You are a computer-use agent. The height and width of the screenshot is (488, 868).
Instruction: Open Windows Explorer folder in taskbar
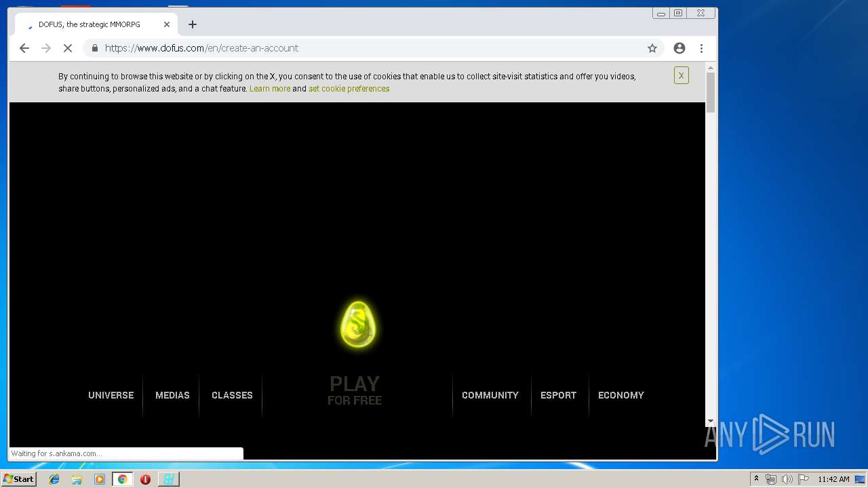tap(77, 479)
